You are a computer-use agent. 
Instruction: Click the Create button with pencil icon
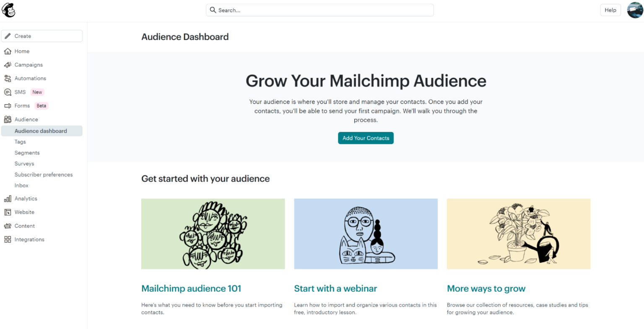point(42,36)
